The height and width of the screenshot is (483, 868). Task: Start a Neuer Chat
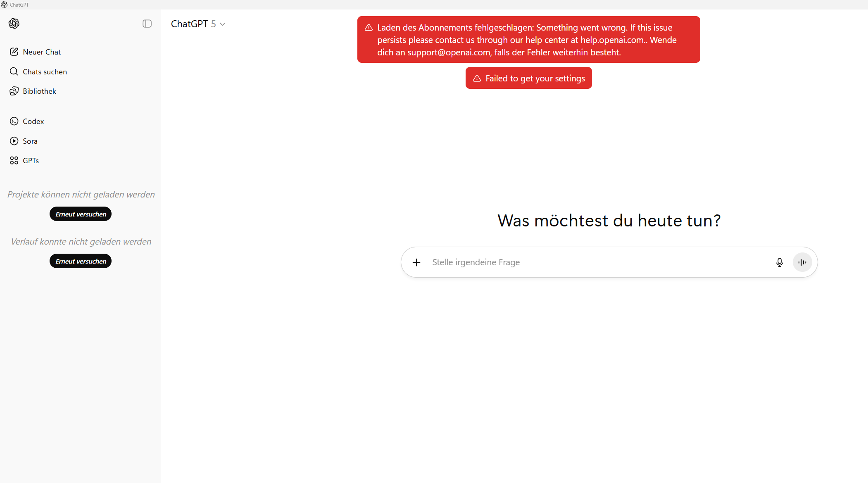click(41, 52)
